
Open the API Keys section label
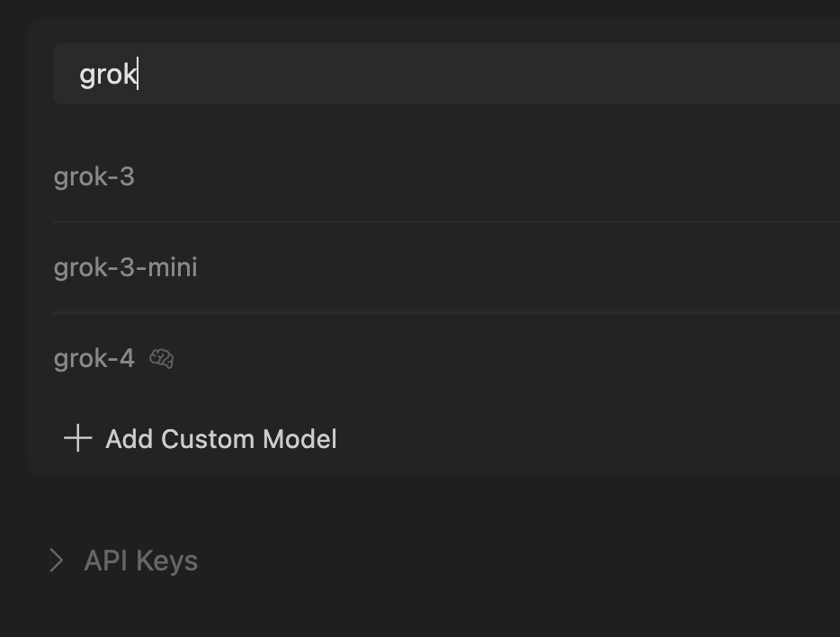click(x=140, y=561)
